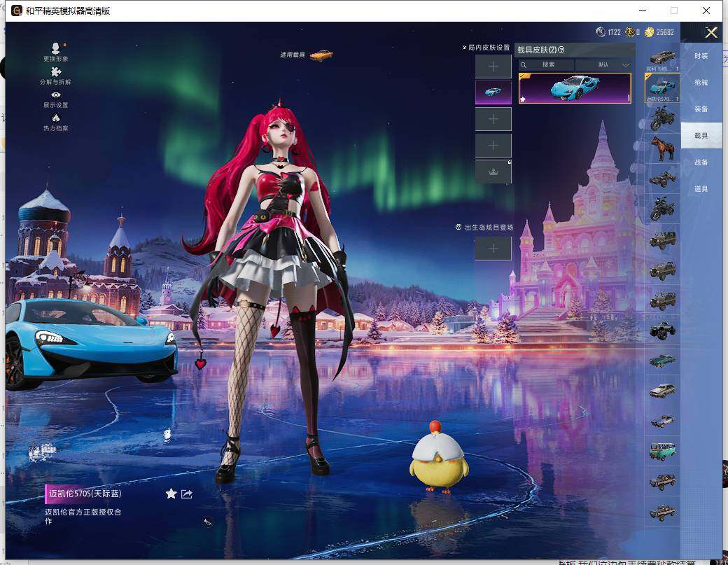Select the dark sports car at the top of the vehicle list

point(662,59)
